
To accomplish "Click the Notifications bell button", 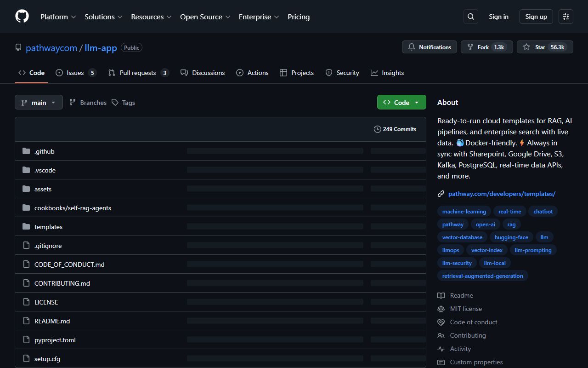I will (x=430, y=47).
